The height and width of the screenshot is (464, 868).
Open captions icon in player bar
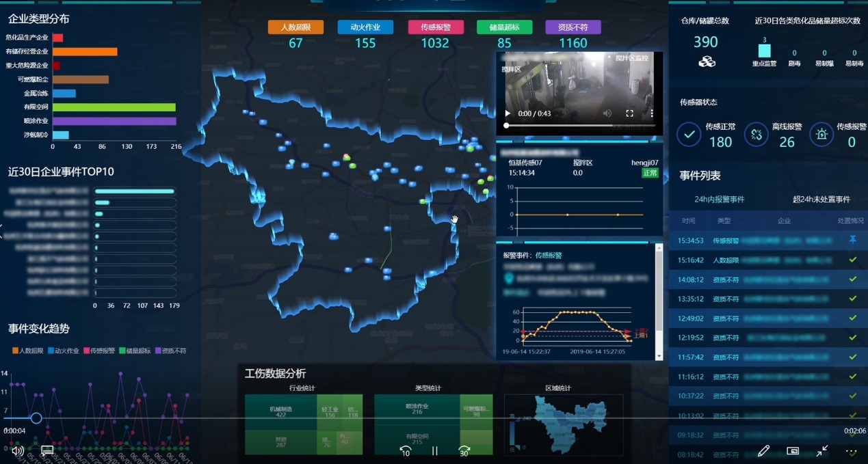47,451
